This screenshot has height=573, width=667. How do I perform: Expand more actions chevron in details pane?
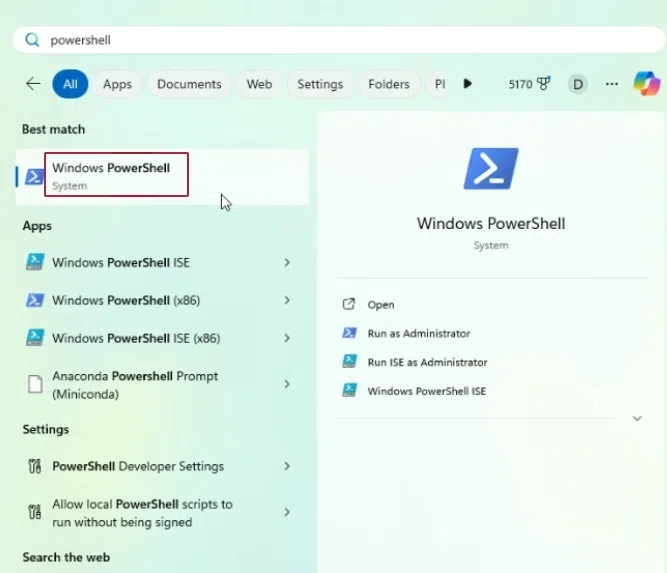pyautogui.click(x=637, y=419)
